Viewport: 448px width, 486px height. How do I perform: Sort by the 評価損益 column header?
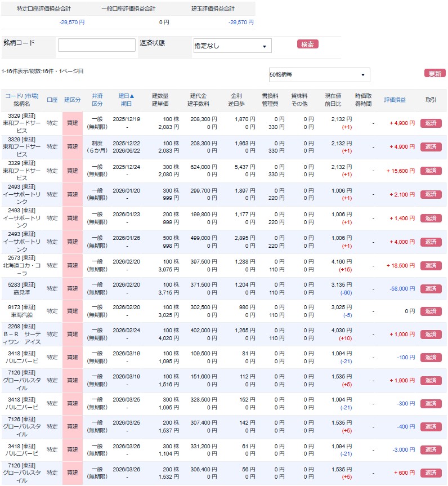tap(395, 100)
